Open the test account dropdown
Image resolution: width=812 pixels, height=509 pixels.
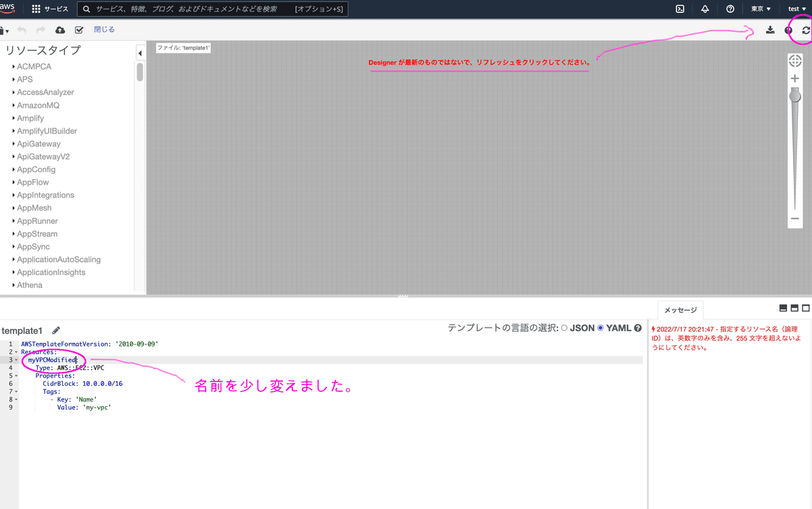(x=798, y=9)
